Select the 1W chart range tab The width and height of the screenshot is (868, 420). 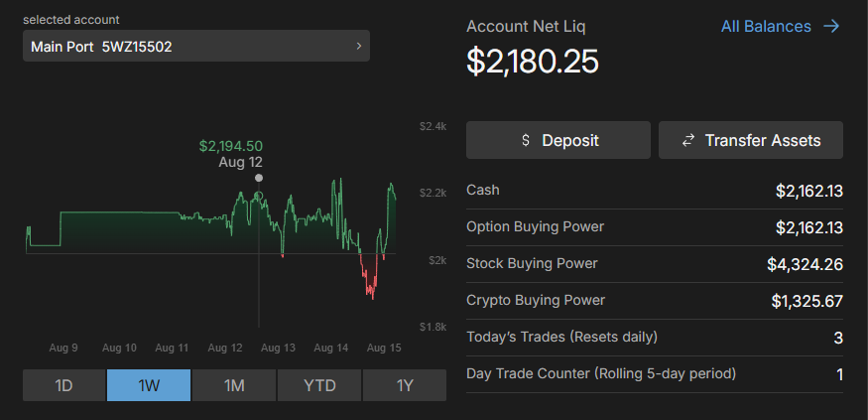point(149,385)
